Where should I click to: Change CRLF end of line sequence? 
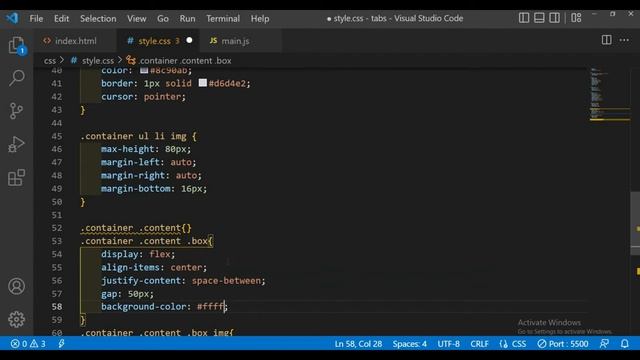[x=479, y=344]
